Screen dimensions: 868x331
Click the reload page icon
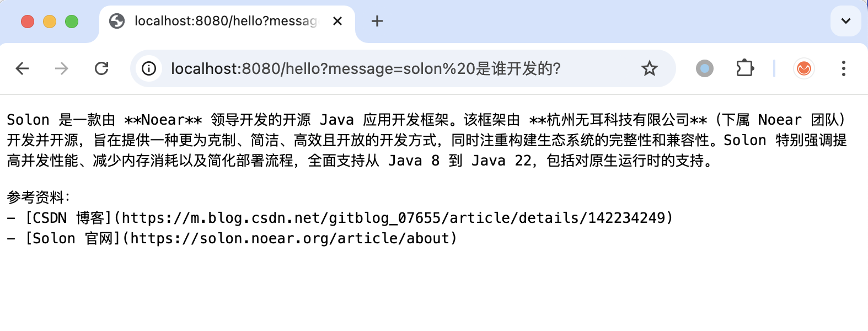[x=101, y=68]
